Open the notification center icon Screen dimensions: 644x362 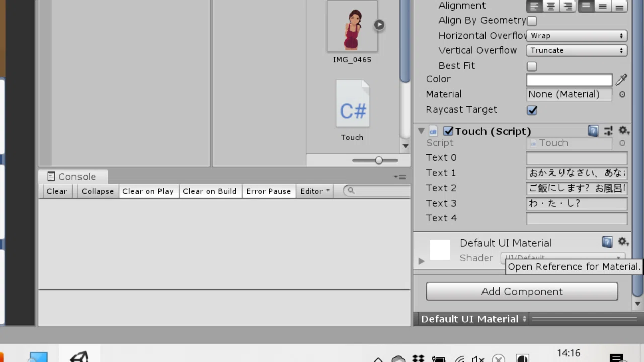click(x=616, y=358)
